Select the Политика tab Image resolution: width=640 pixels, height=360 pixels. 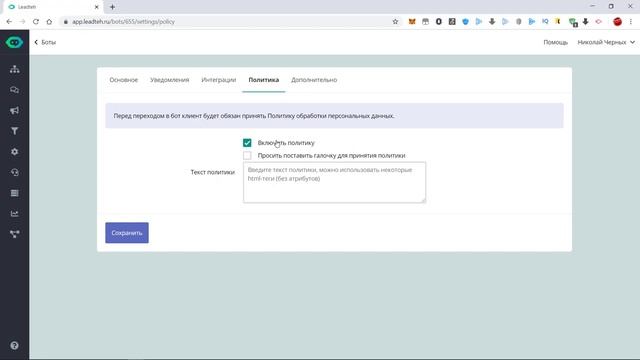(x=264, y=80)
